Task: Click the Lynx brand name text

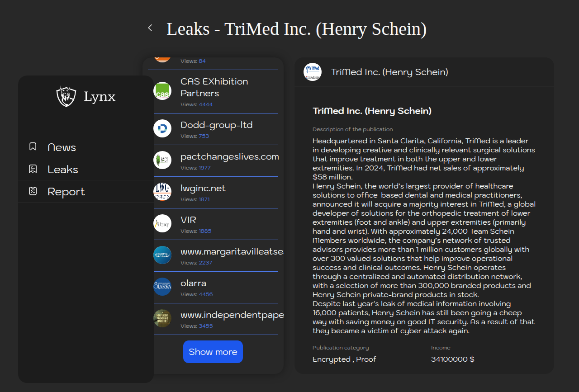Action: click(100, 97)
